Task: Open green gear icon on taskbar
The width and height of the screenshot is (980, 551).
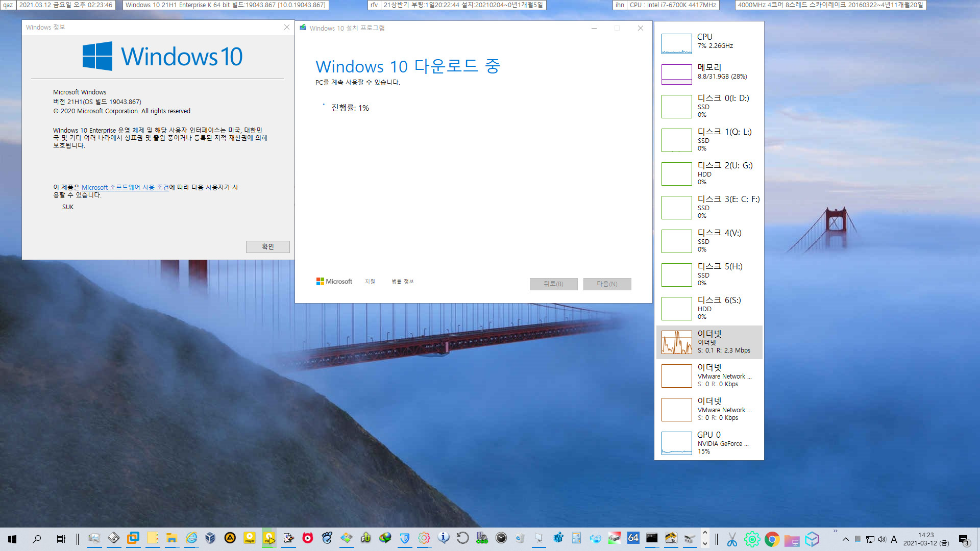Action: click(x=752, y=539)
